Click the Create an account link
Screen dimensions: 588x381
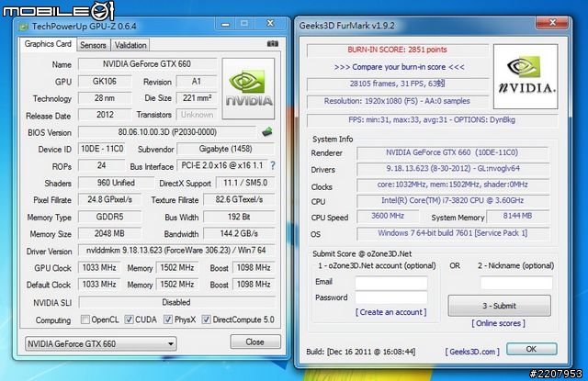click(x=390, y=312)
